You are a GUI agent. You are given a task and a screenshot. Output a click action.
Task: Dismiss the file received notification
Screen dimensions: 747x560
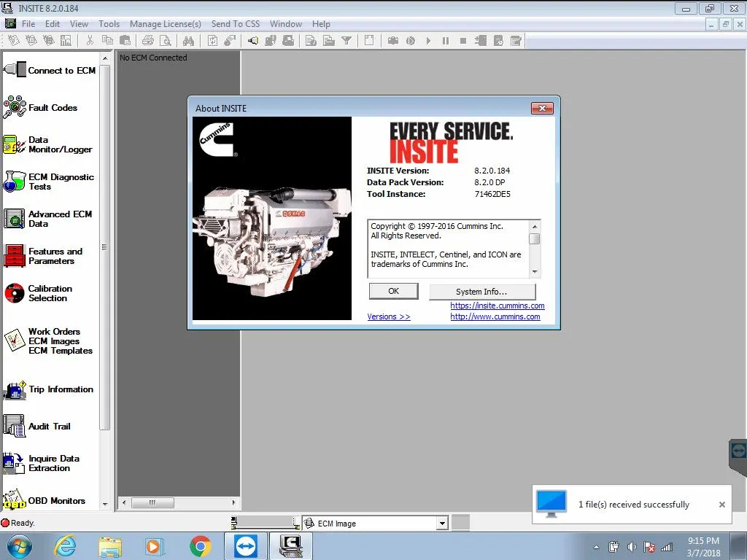(x=722, y=505)
